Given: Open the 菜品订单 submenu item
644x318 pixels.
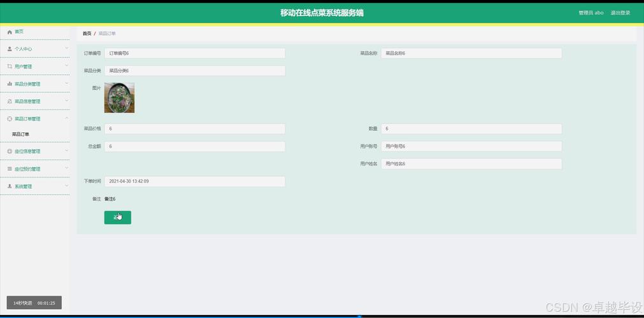Looking at the screenshot, I should coord(21,134).
